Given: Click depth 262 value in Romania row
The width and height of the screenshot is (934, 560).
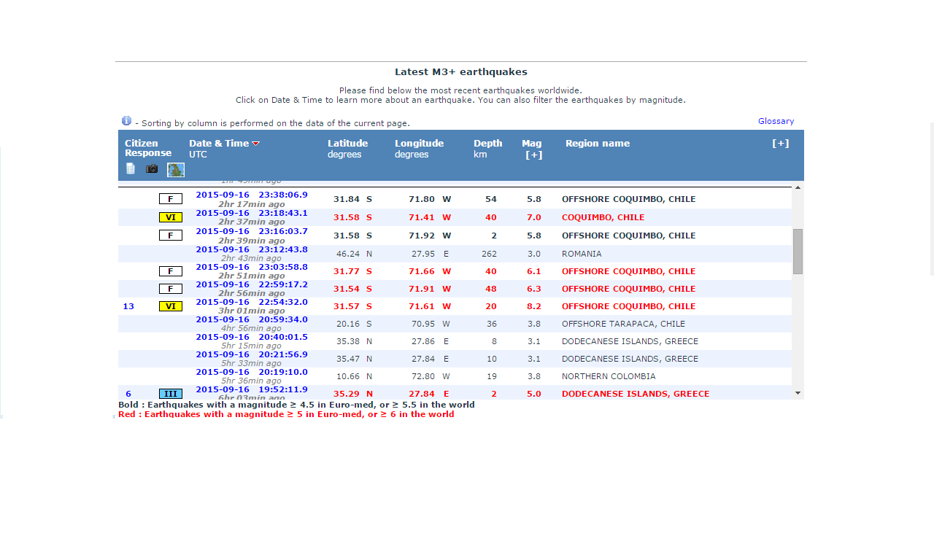Looking at the screenshot, I should click(490, 254).
